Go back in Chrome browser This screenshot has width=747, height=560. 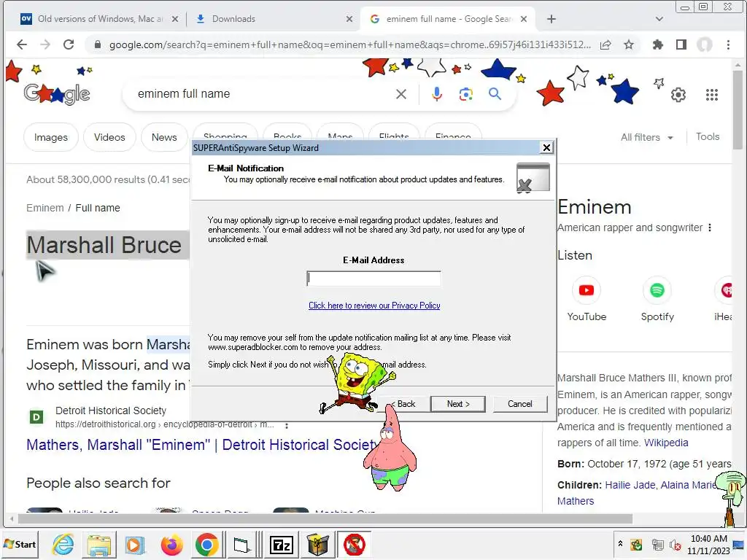click(x=21, y=44)
